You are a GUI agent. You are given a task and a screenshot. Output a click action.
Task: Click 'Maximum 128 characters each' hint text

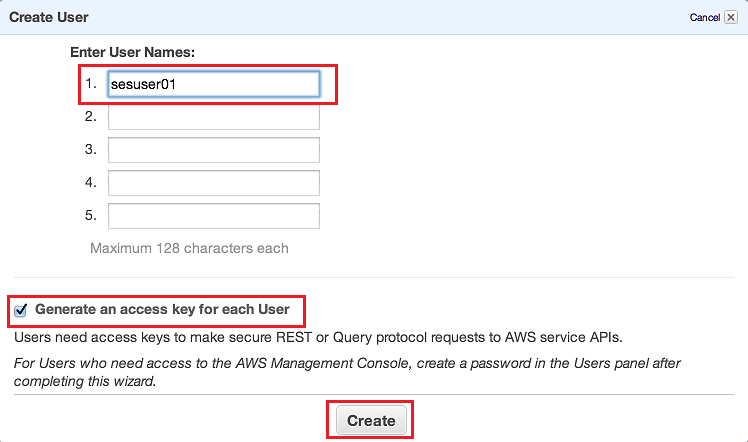(x=189, y=248)
